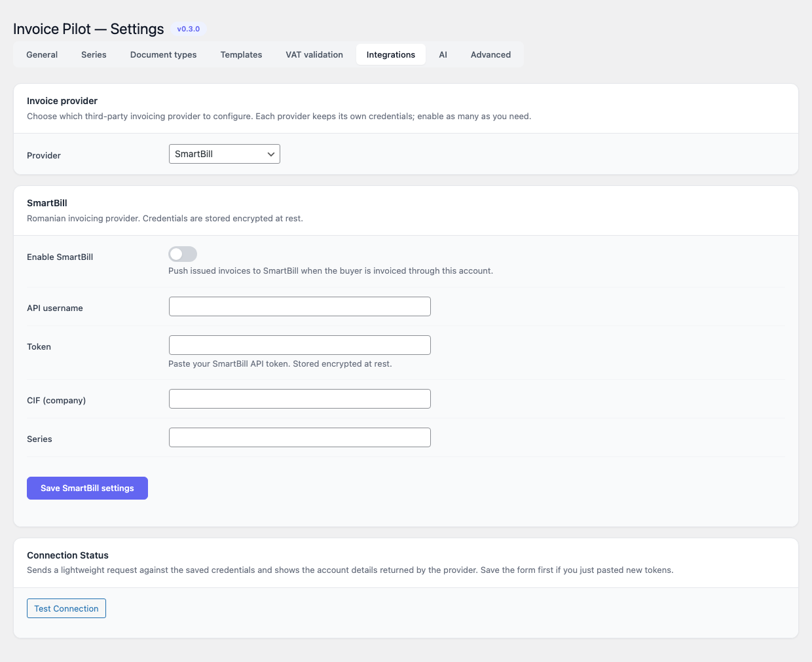Open the Advanced tab

[x=490, y=54]
